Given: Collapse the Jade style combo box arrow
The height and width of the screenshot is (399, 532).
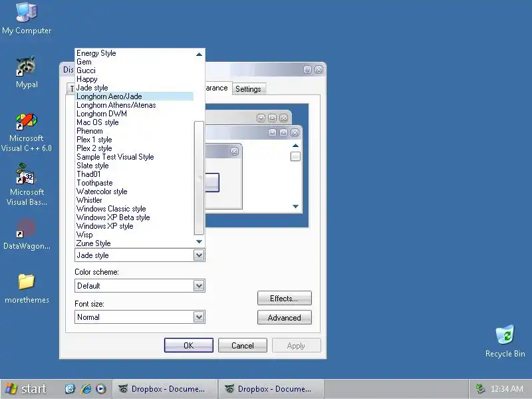Looking at the screenshot, I should 199,255.
